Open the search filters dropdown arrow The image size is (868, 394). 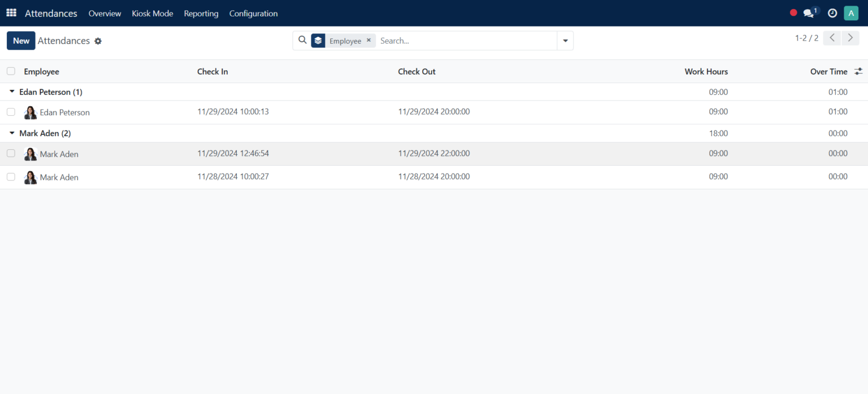pyautogui.click(x=565, y=40)
